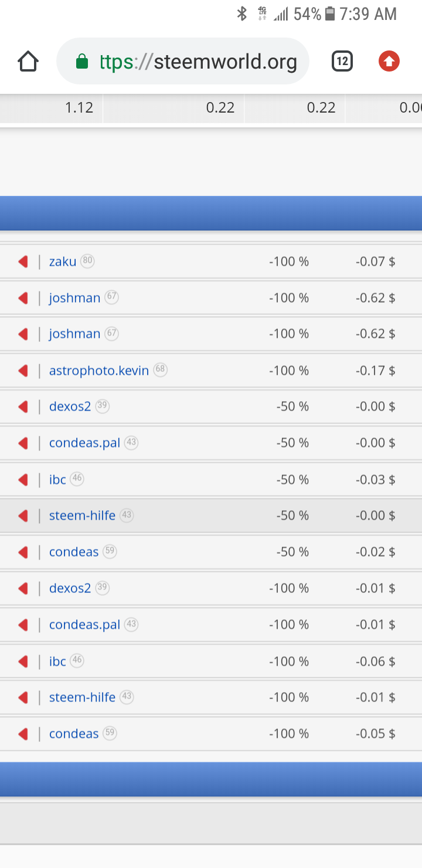Tap red arrow on ibc -50 % row
Screen dimensions: 422x868
23,480
